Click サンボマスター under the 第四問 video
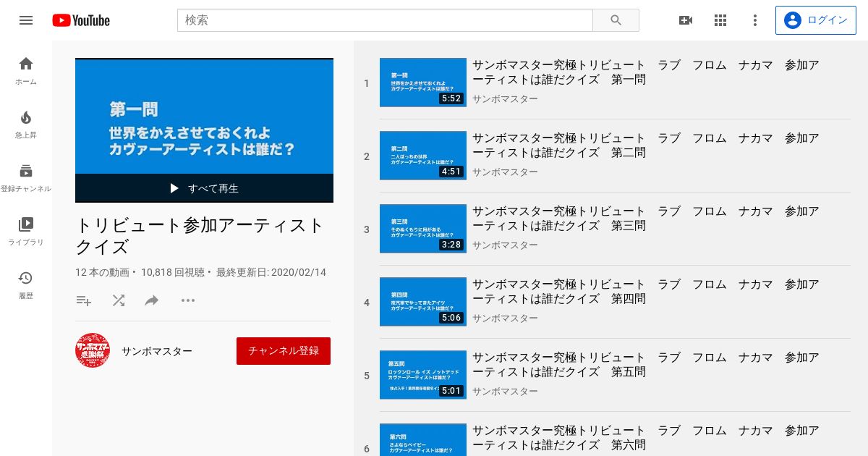 click(505, 318)
